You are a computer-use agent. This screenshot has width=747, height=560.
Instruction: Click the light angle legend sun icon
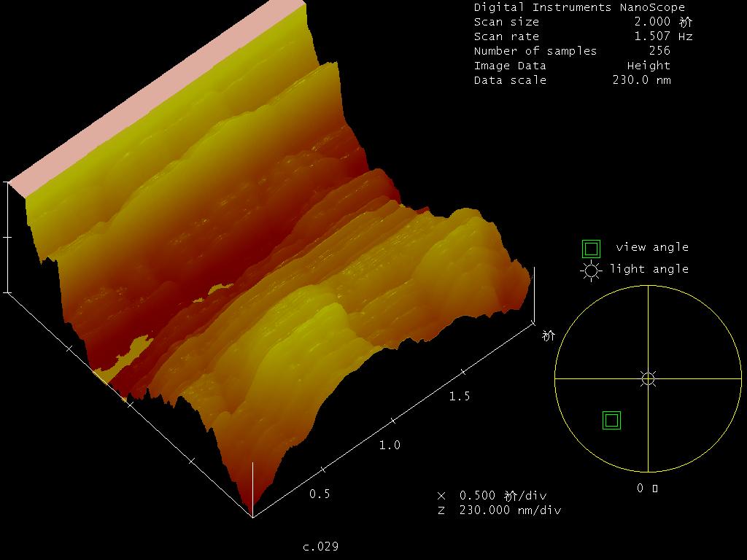[x=591, y=271]
